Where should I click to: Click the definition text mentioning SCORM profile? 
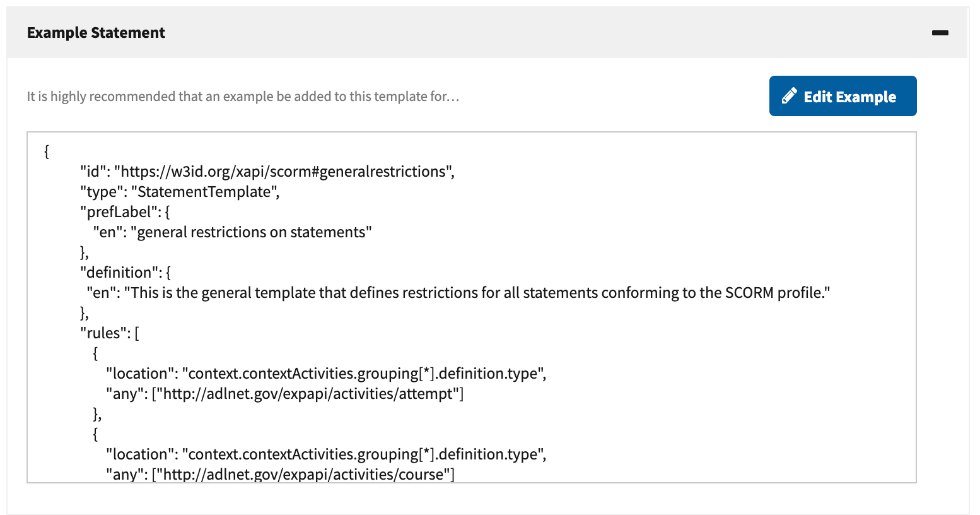click(458, 293)
